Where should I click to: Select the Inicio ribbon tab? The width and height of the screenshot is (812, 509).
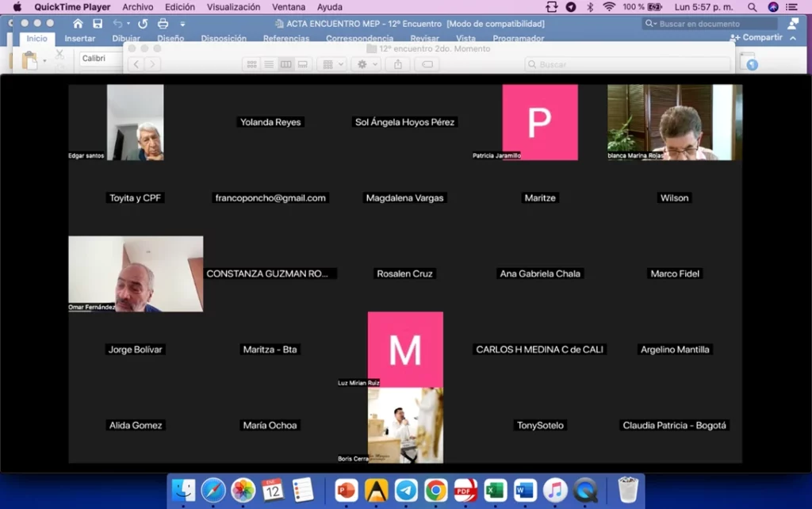click(x=36, y=38)
